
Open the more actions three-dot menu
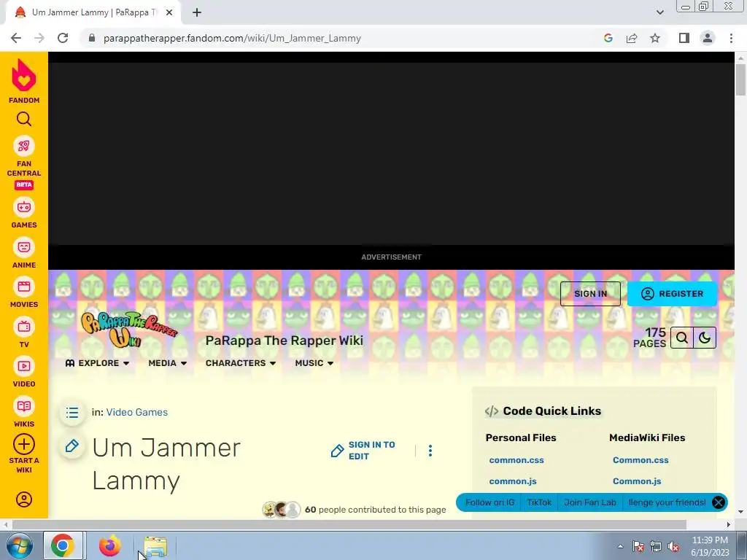[x=430, y=451]
